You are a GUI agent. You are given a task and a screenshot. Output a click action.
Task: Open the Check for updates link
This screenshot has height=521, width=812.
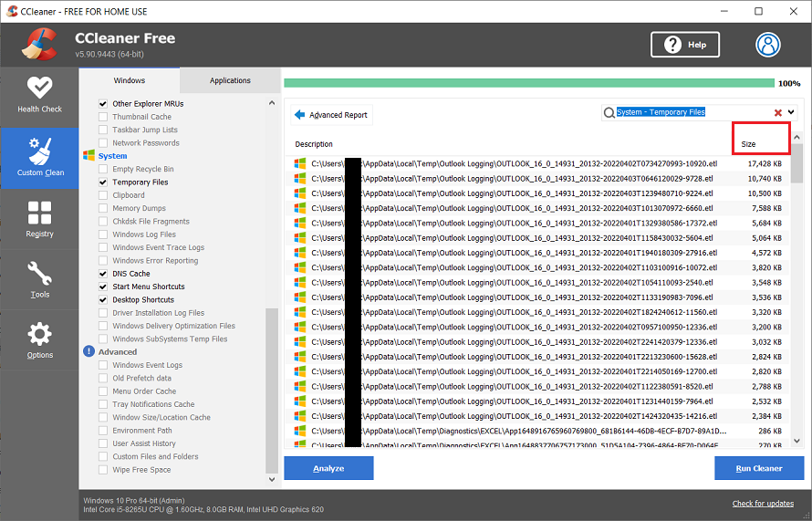(763, 504)
